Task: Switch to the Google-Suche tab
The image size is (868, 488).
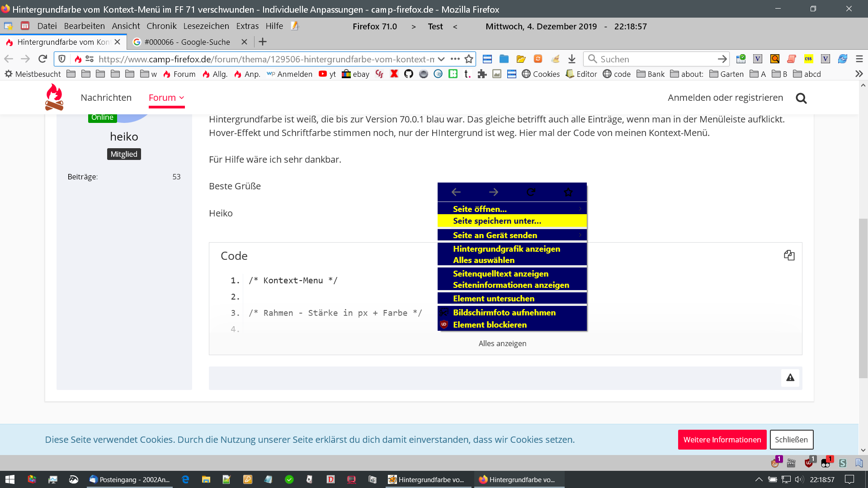Action: click(187, 42)
